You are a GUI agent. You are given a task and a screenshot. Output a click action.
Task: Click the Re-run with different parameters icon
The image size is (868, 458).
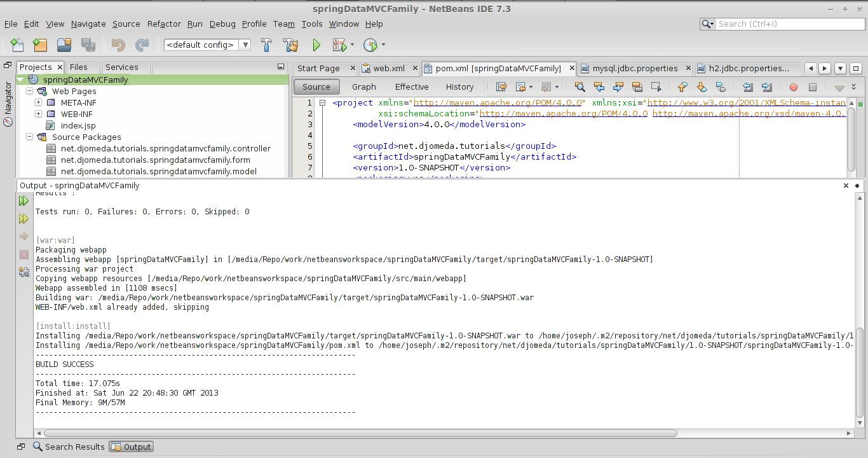click(24, 219)
